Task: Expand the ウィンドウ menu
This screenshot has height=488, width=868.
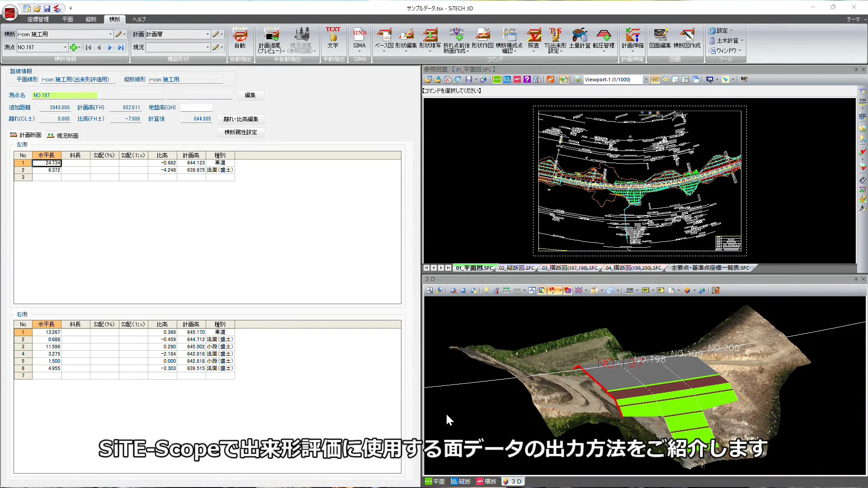Action: coord(725,50)
